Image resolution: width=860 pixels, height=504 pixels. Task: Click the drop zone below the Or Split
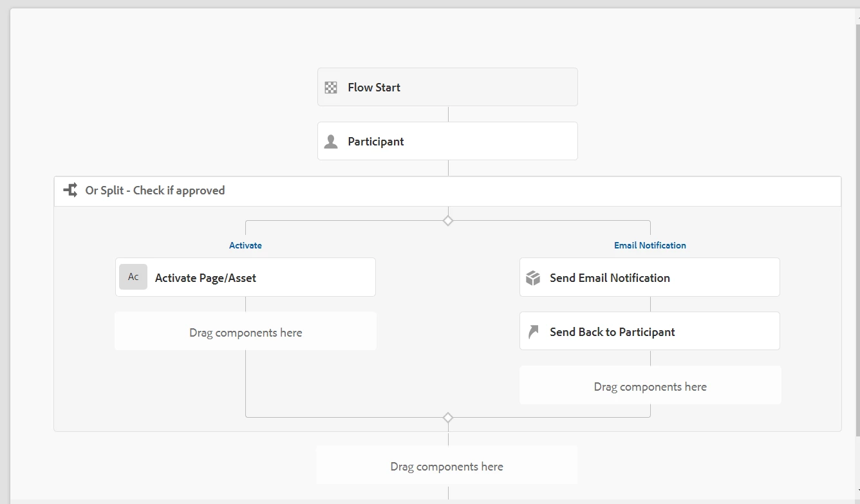(x=447, y=466)
